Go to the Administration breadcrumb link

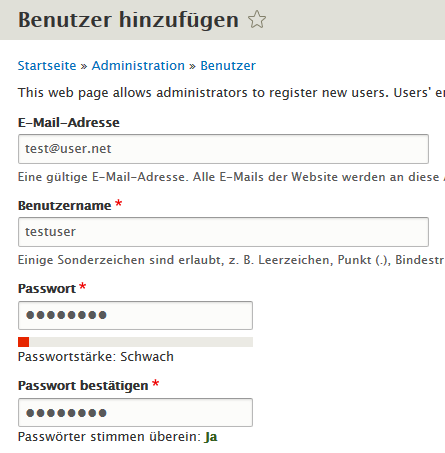[138, 66]
